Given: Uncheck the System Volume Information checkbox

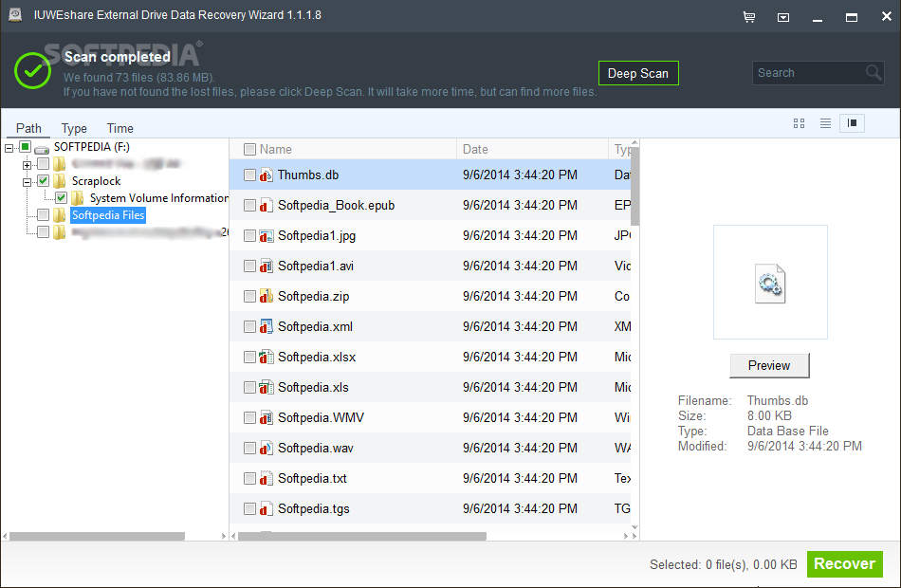Looking at the screenshot, I should (62, 198).
